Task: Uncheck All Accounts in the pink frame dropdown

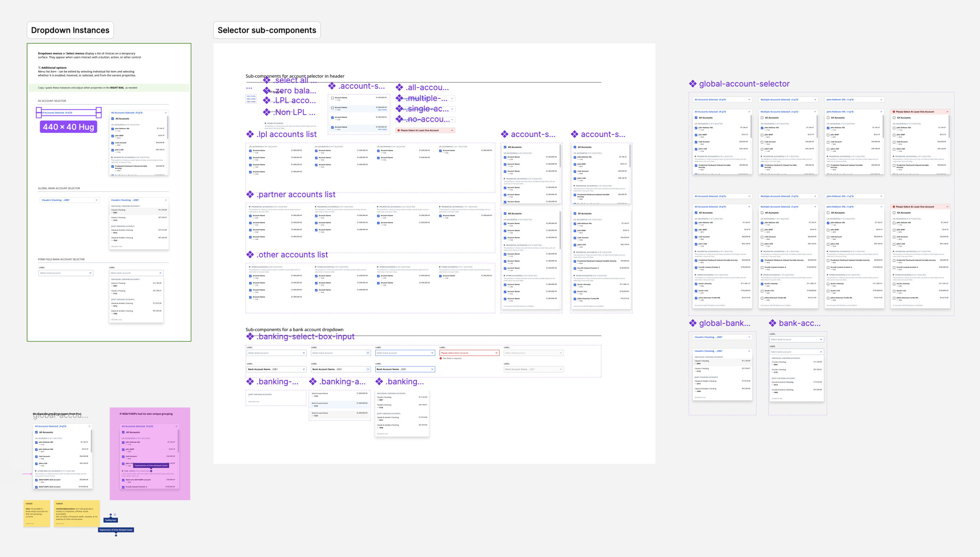Action: 123,432
